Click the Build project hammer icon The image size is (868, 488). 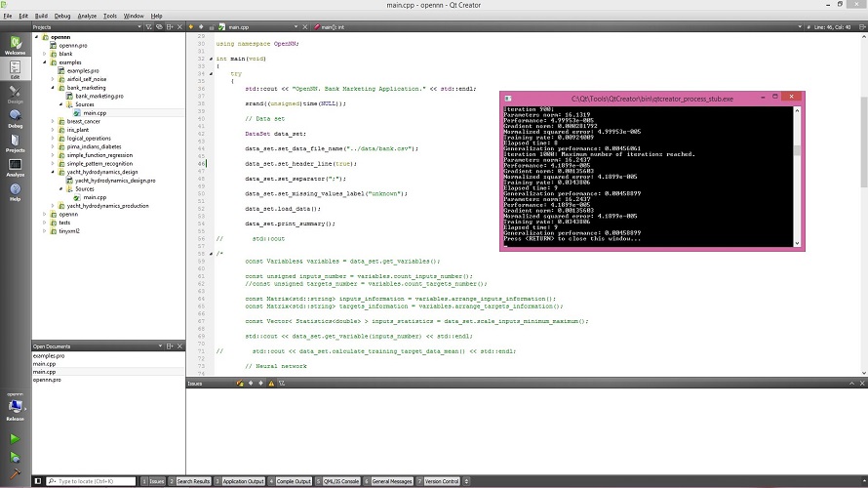point(15,475)
